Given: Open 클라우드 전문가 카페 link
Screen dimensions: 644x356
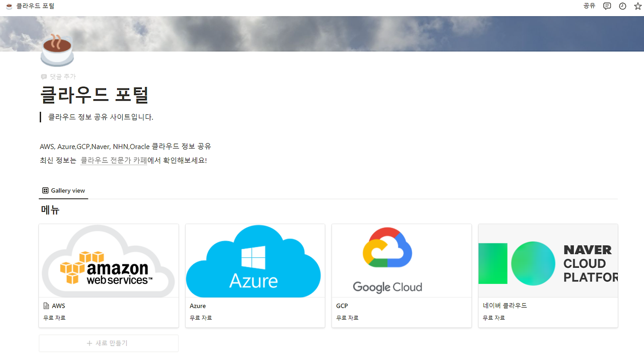Looking at the screenshot, I should (x=114, y=161).
